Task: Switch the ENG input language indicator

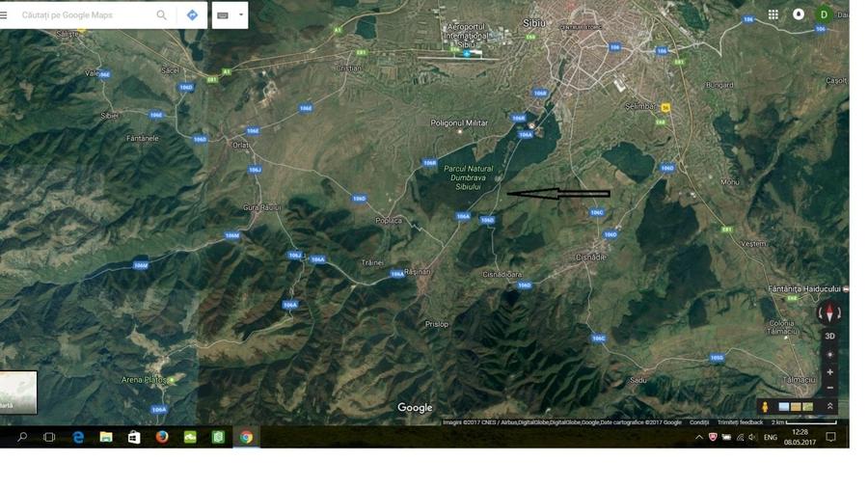Action: 770,437
